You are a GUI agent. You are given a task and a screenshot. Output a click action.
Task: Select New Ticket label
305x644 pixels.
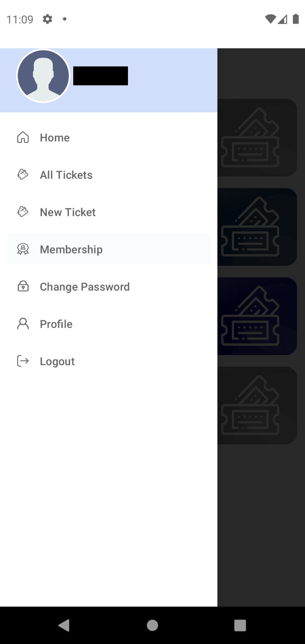point(68,212)
